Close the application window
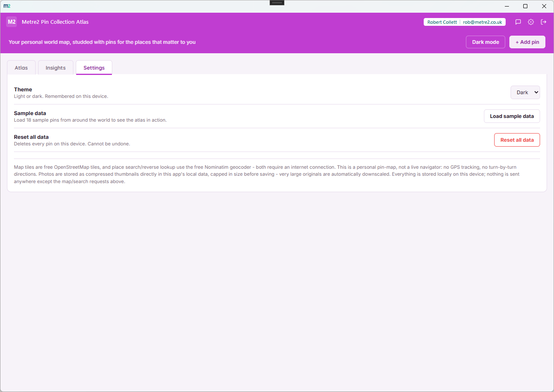 (x=544, y=6)
